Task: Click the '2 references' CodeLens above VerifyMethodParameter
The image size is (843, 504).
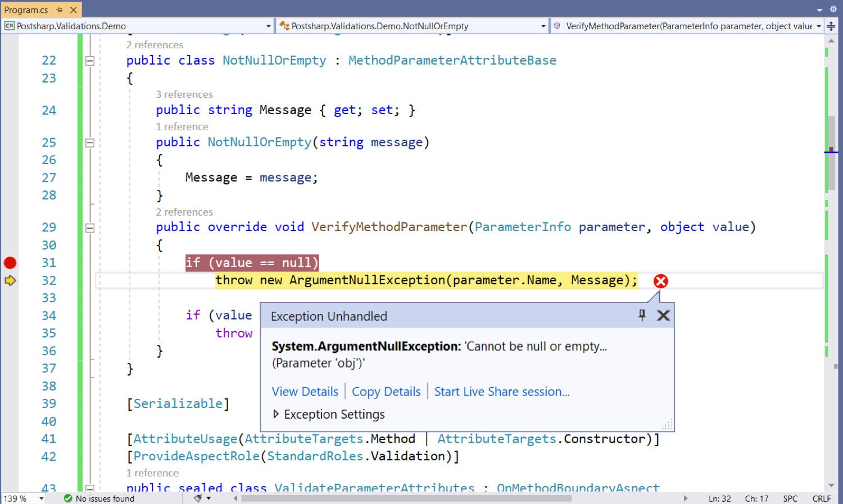Action: click(184, 212)
